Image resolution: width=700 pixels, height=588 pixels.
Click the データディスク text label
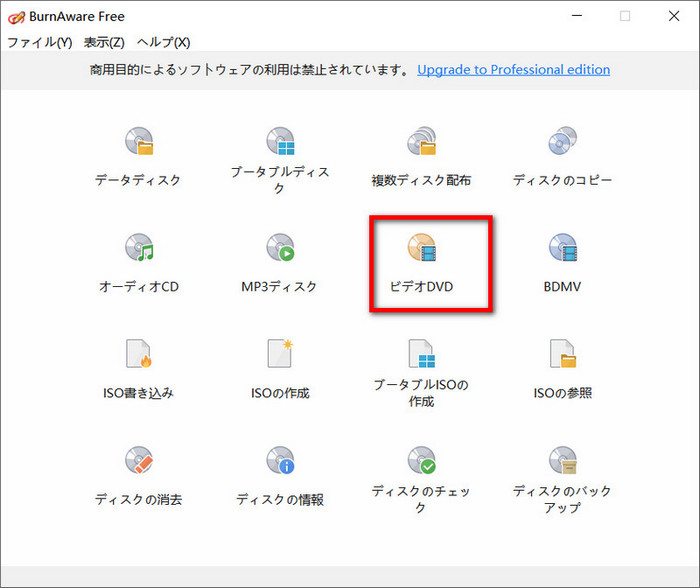(x=138, y=180)
